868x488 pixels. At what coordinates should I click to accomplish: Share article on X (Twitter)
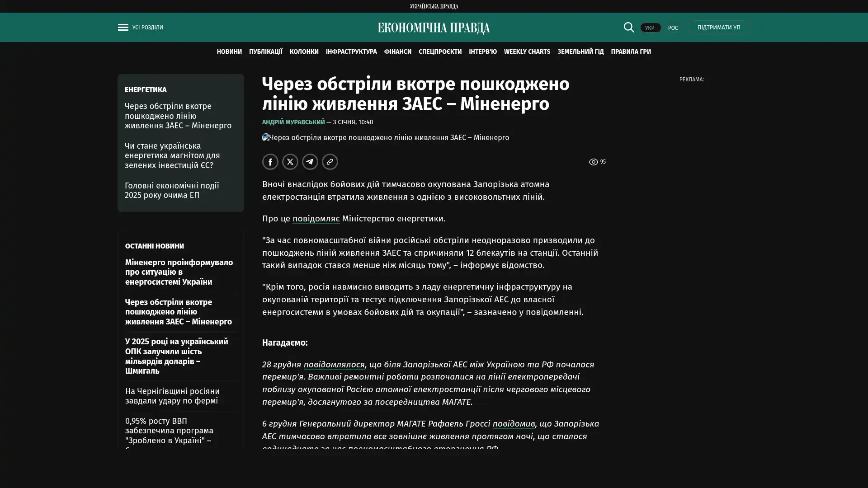(x=290, y=162)
